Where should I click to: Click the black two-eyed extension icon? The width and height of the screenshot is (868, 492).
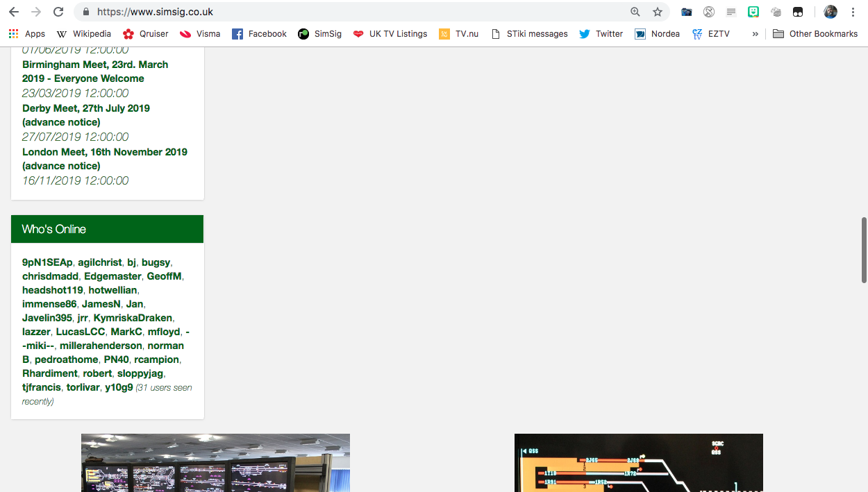[798, 12]
